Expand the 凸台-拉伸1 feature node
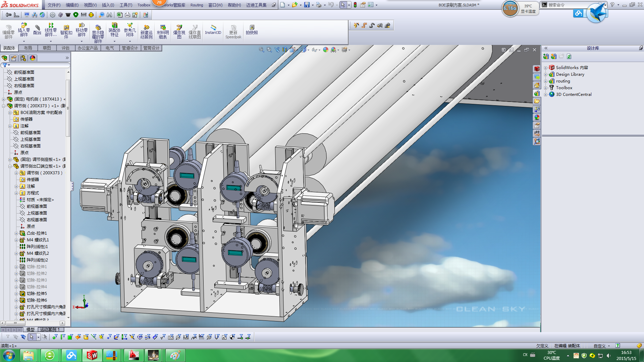 [16, 233]
